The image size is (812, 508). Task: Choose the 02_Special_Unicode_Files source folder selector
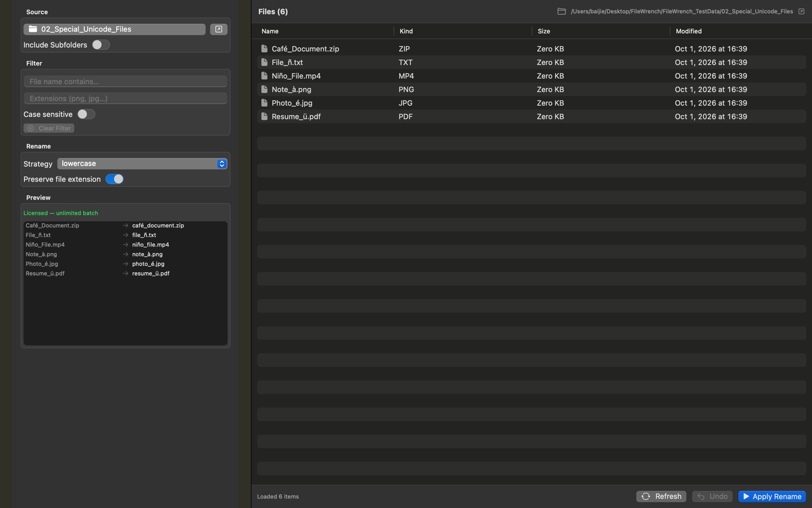[114, 29]
